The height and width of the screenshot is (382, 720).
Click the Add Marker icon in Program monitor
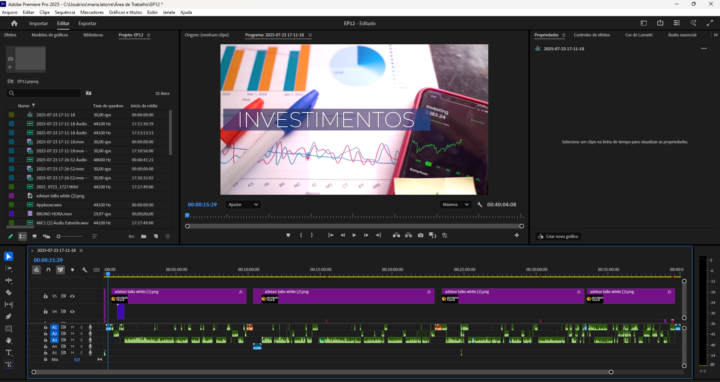click(288, 235)
